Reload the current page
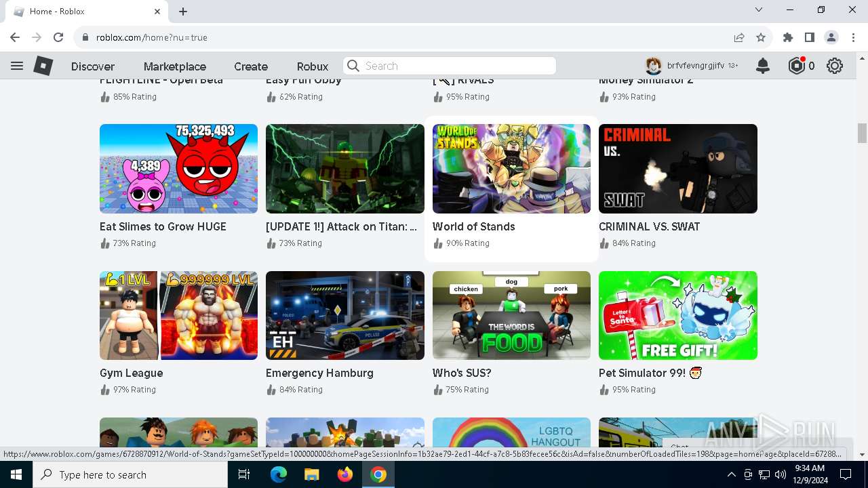The height and width of the screenshot is (488, 868). click(58, 37)
